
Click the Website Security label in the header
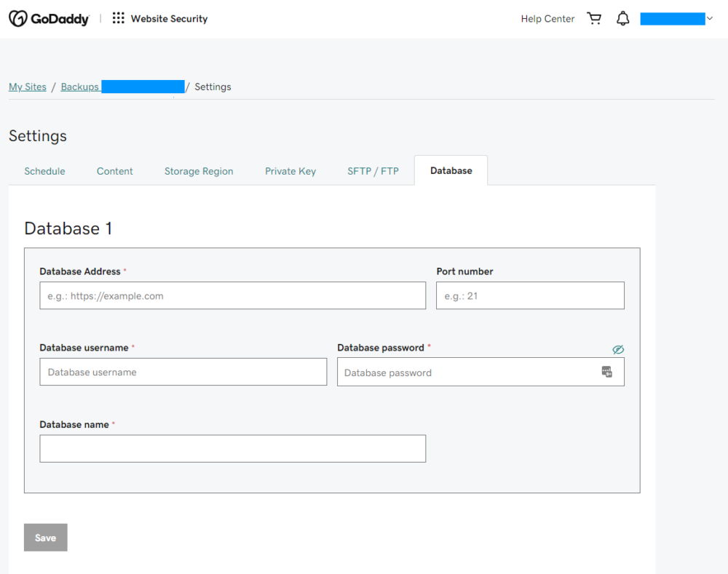click(168, 18)
